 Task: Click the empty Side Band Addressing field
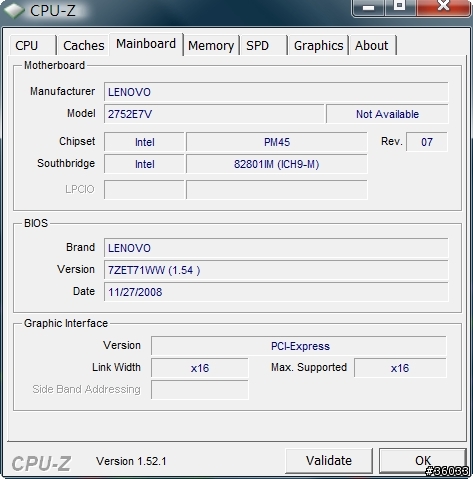tap(200, 389)
